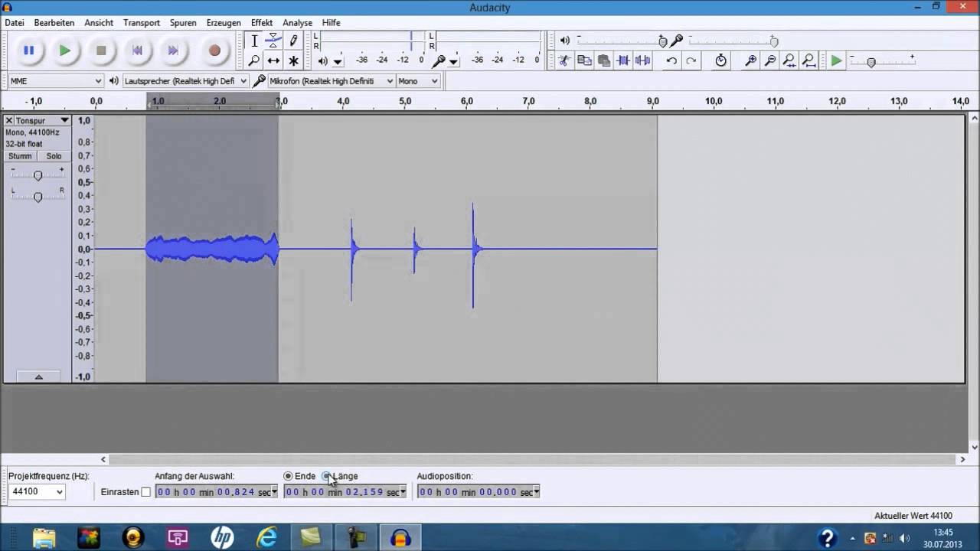Image resolution: width=980 pixels, height=551 pixels.
Task: Collapse the track with the bottom arrow
Action: point(38,377)
